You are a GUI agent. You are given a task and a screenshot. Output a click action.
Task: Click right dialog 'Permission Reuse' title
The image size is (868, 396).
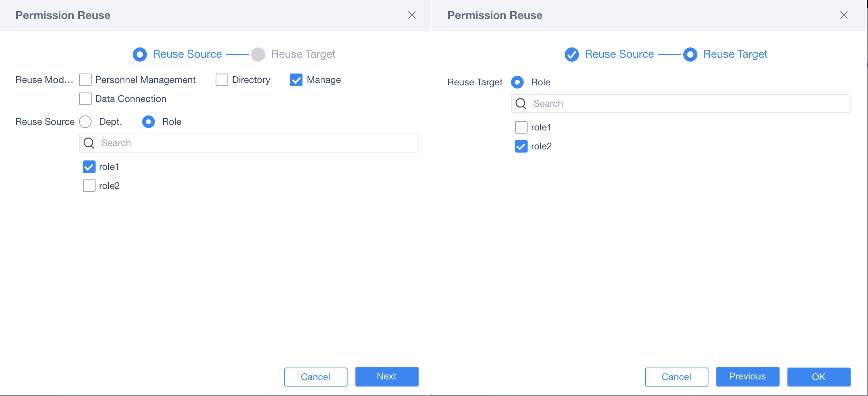(x=495, y=15)
